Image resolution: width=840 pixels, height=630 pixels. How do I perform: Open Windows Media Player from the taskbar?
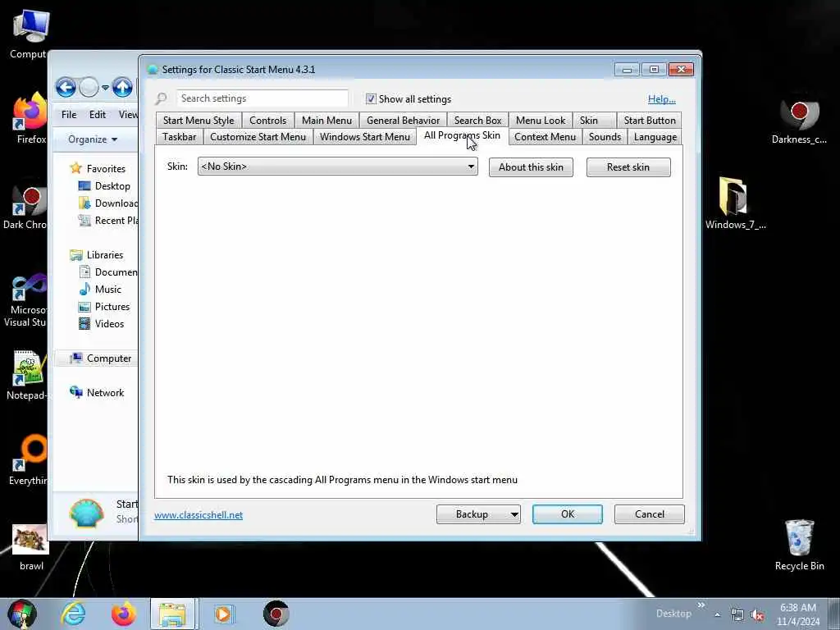[x=223, y=614]
